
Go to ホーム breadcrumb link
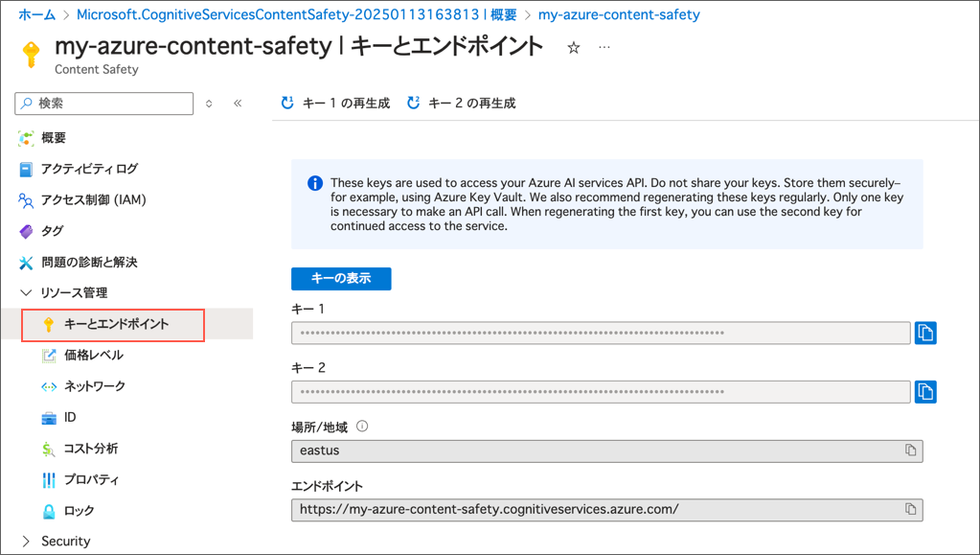[x=36, y=14]
